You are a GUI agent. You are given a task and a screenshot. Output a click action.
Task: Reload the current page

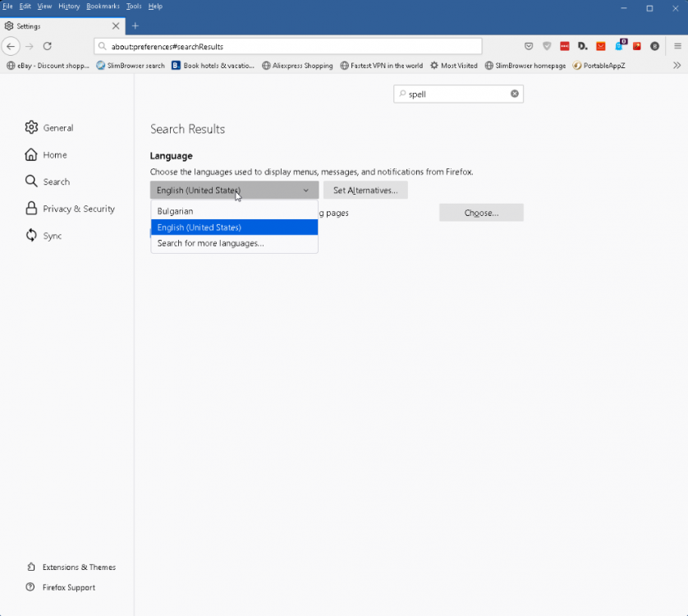click(48, 46)
